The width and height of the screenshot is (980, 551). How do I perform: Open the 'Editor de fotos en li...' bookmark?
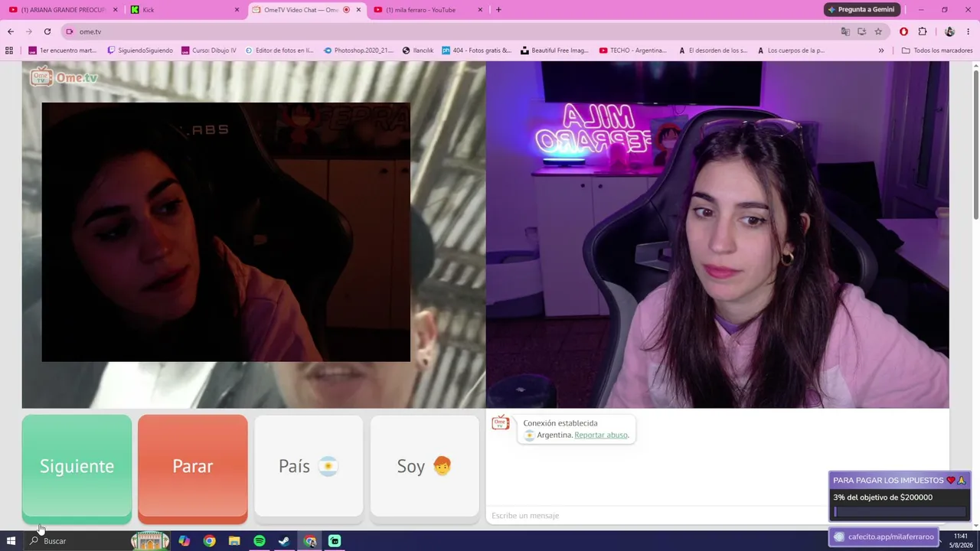[279, 51]
